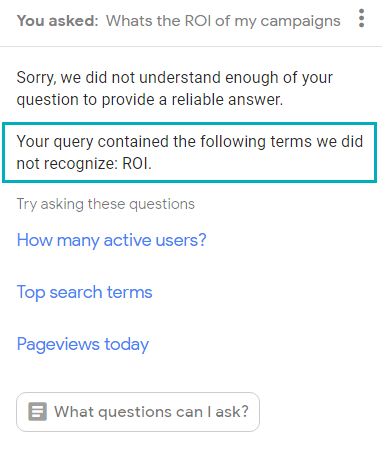Click the text Your query contained
This screenshot has height=453, width=382.
93,142
